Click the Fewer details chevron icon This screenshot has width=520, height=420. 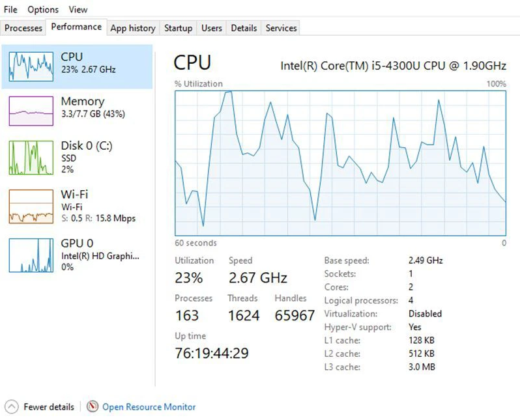pos(12,406)
